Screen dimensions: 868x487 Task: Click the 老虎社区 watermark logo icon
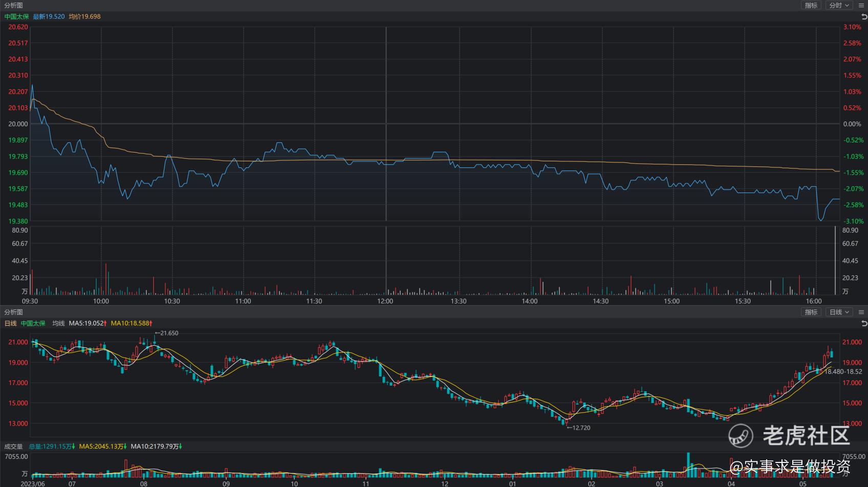point(741,436)
